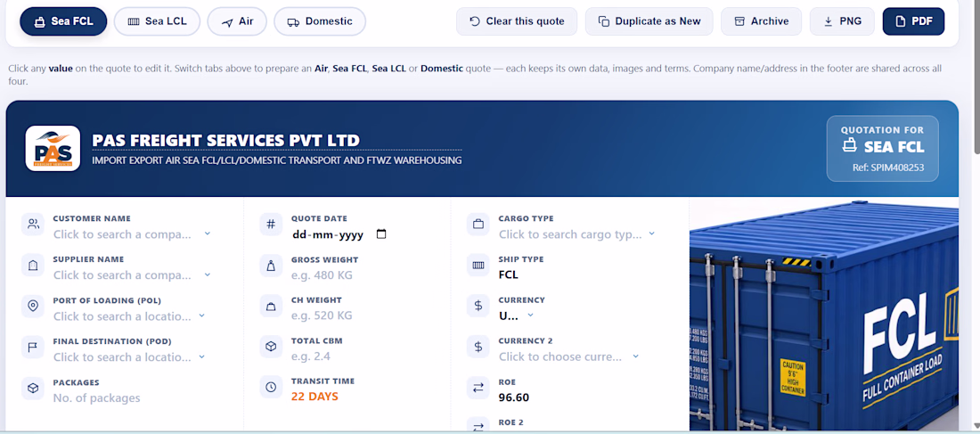Viewport: 980px width, 434px height.
Task: Open the Air quote tab
Action: (237, 21)
